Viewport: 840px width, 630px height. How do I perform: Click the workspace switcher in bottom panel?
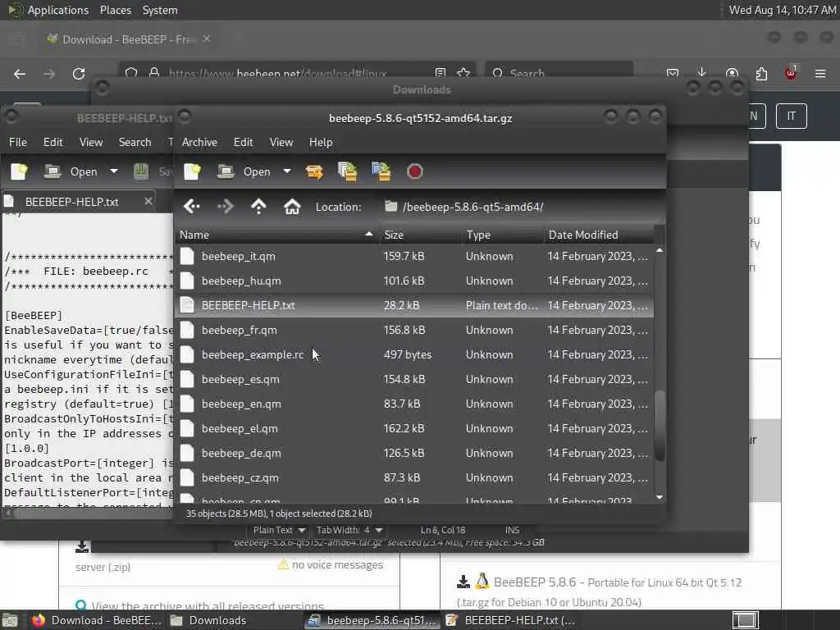pyautogui.click(x=746, y=620)
